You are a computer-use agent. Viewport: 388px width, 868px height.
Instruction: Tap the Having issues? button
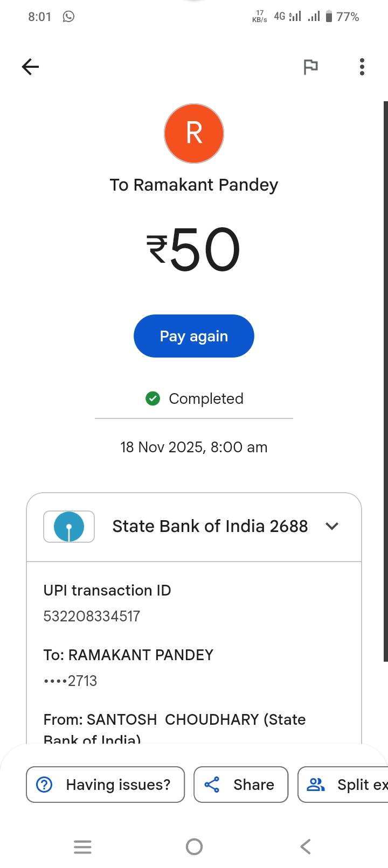(x=106, y=785)
